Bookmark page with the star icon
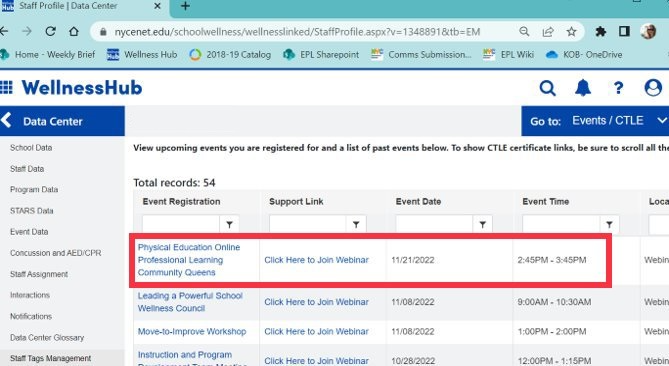The image size is (669, 366). (x=571, y=32)
